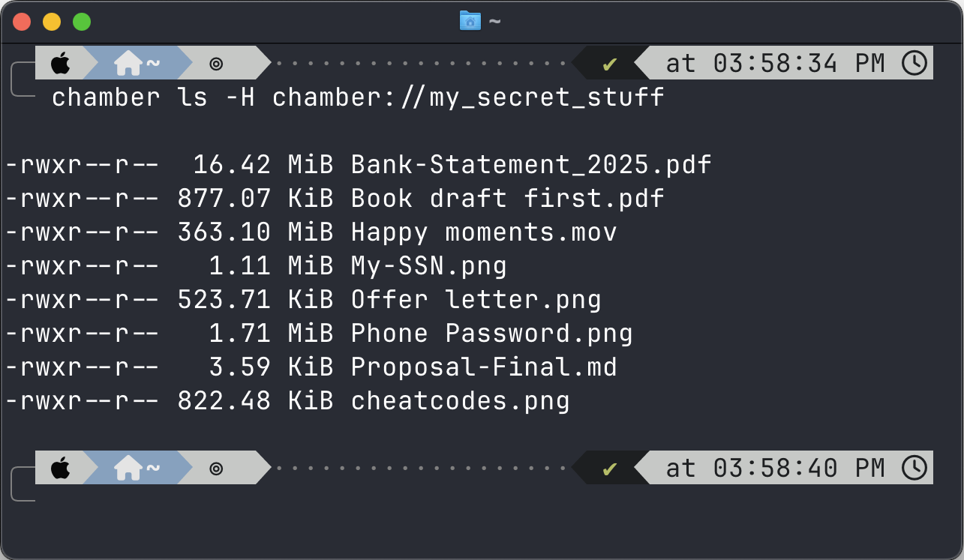Click the Happy moments.mov file entry

click(484, 232)
